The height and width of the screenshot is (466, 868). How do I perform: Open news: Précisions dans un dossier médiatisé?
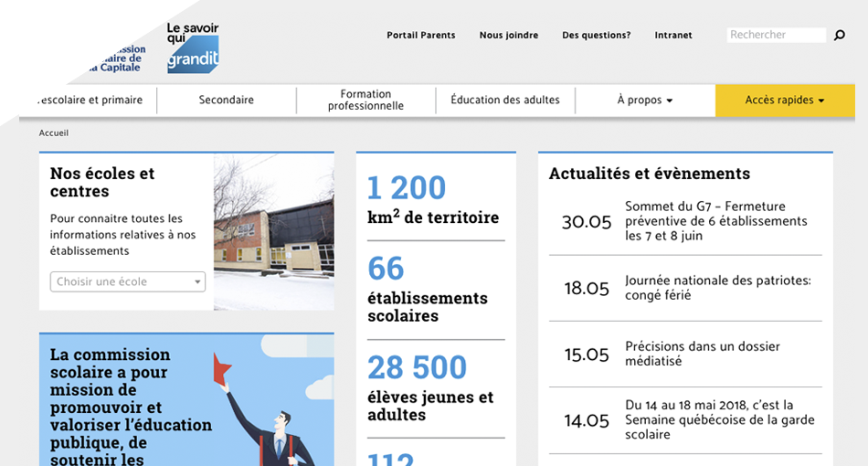(x=703, y=354)
